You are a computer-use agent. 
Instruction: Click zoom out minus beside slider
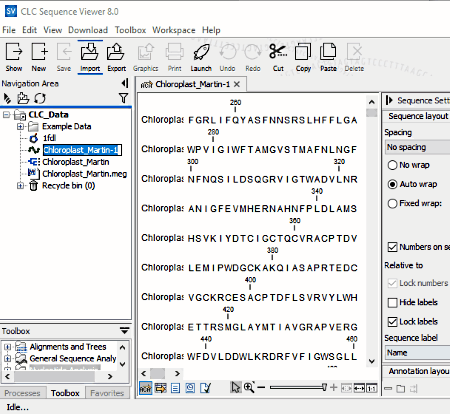[x=261, y=387]
